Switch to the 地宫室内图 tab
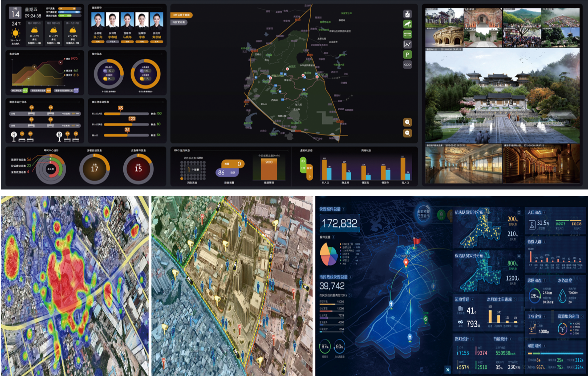Viewport: 588px width, 376px height. [x=179, y=22]
